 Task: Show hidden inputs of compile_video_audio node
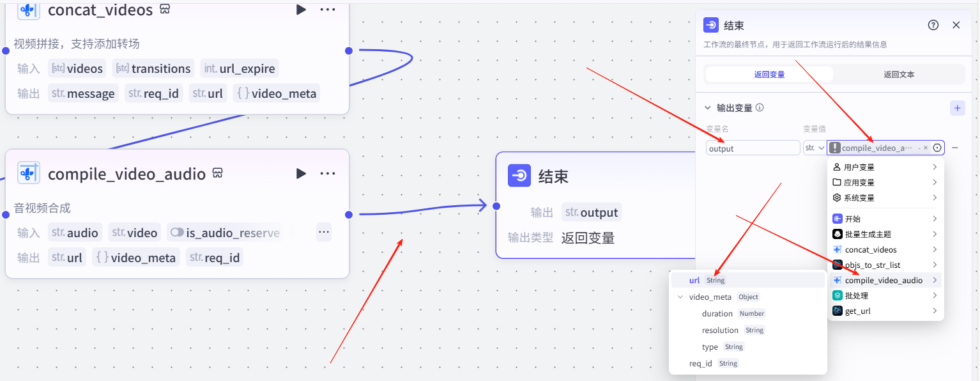pos(324,232)
